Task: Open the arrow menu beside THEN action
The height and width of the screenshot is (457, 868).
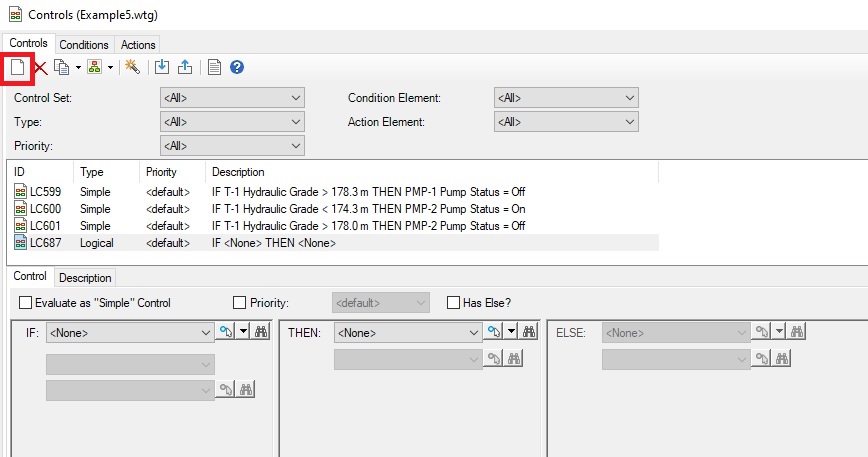Action: pos(512,332)
